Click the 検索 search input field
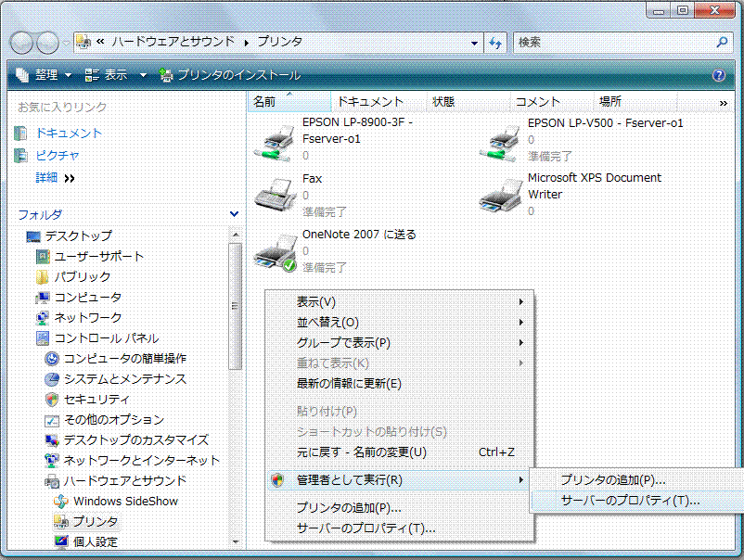 coord(616,43)
